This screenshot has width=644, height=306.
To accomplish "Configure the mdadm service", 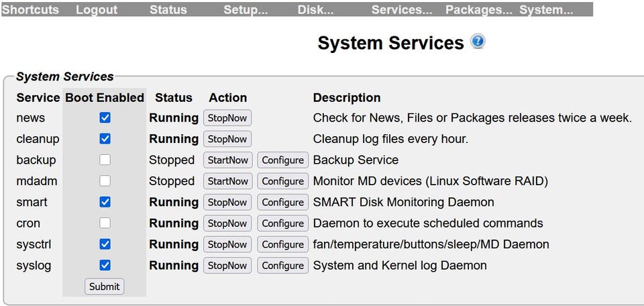I will coord(282,181).
